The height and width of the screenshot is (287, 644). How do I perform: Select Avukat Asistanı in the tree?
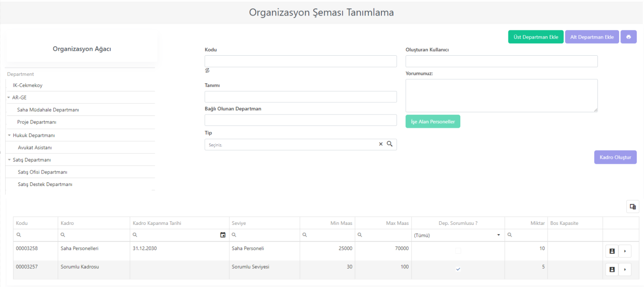[x=35, y=148]
